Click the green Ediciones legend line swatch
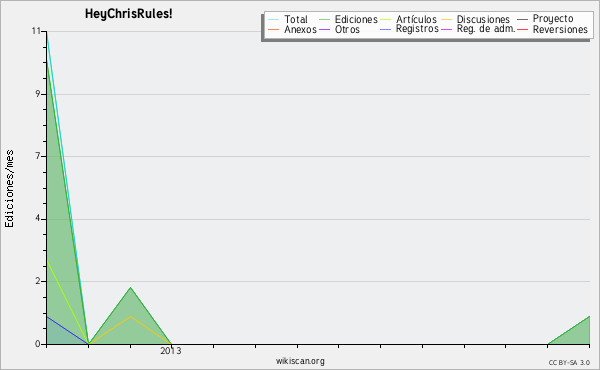Image resolution: width=600 pixels, height=370 pixels. (x=324, y=20)
